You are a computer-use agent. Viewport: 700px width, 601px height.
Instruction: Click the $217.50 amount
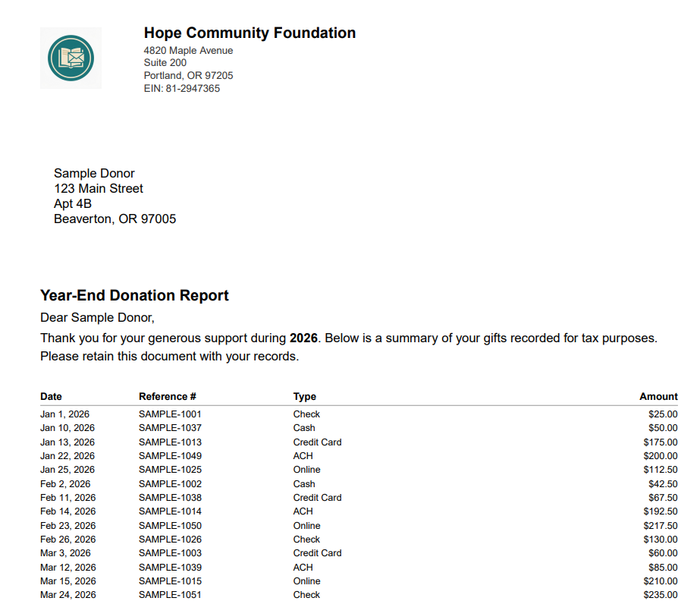(661, 526)
